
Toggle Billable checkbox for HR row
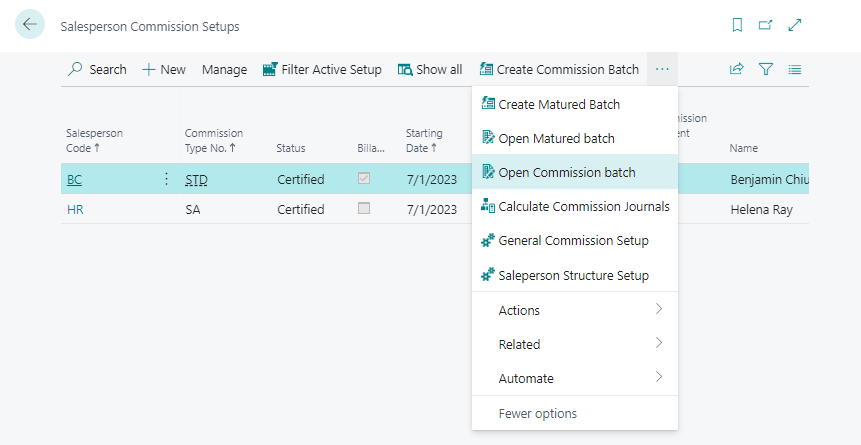(x=364, y=209)
